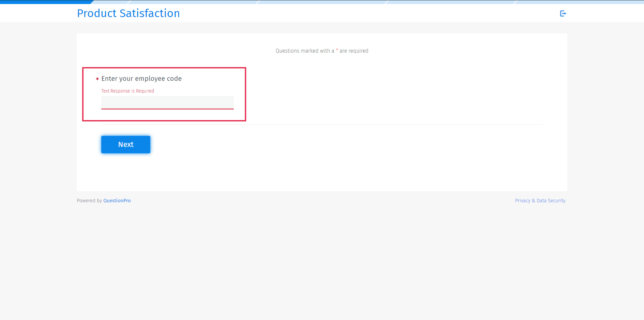Click the employee code text field
Image resolution: width=644 pixels, height=320 pixels.
click(167, 103)
